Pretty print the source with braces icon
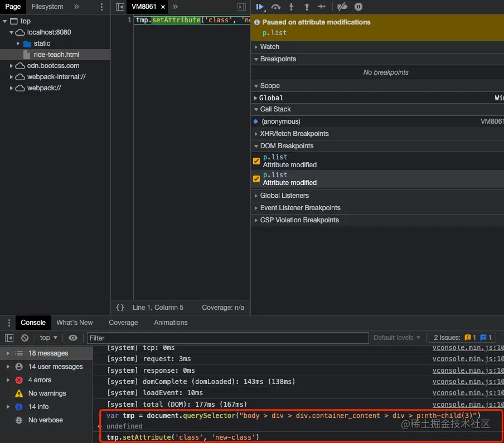 pos(120,308)
